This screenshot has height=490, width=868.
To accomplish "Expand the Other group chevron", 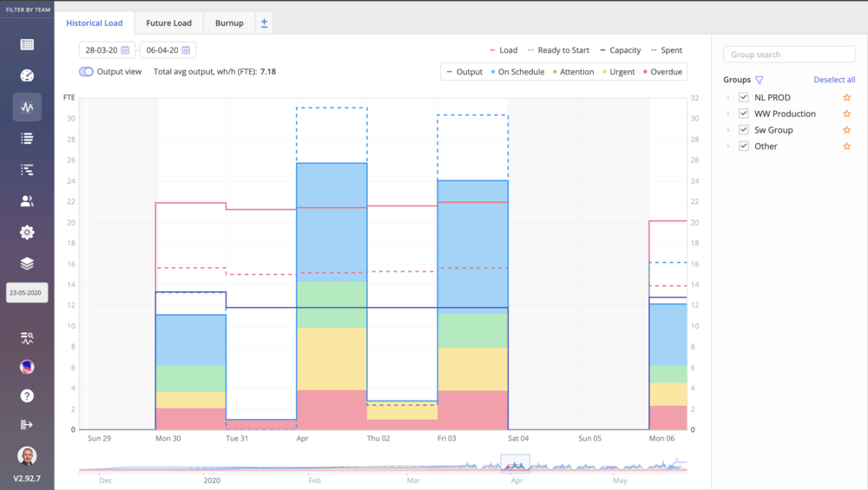I will tap(728, 147).
